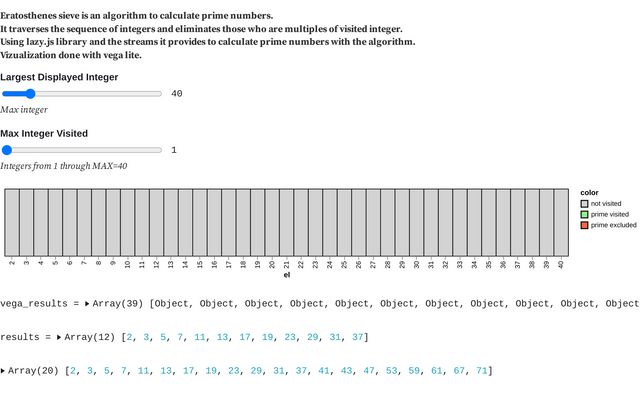The image size is (640, 400).
Task: Expand the vega_results Array(39) output
Action: point(88,303)
